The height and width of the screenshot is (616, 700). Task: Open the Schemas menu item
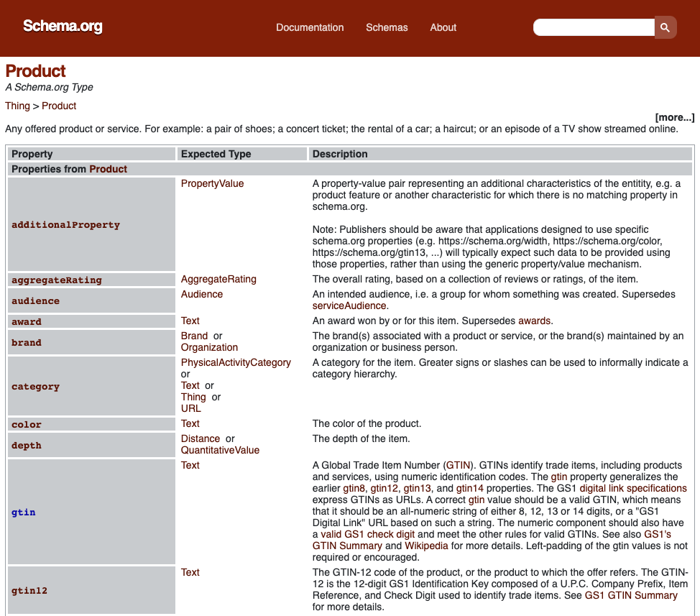387,27
